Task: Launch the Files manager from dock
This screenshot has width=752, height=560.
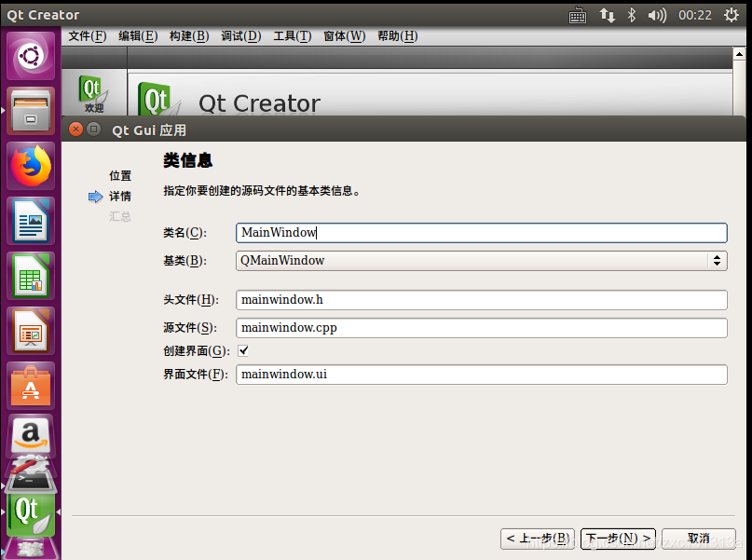Action: click(x=31, y=111)
